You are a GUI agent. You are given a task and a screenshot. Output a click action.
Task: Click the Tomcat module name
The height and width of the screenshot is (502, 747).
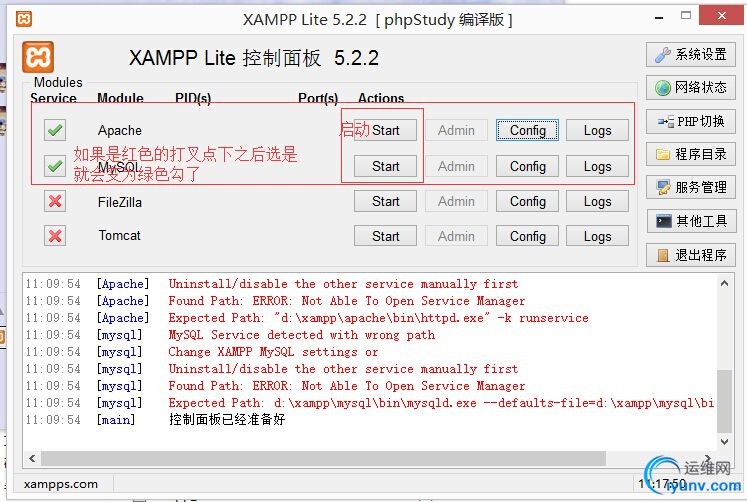click(120, 235)
